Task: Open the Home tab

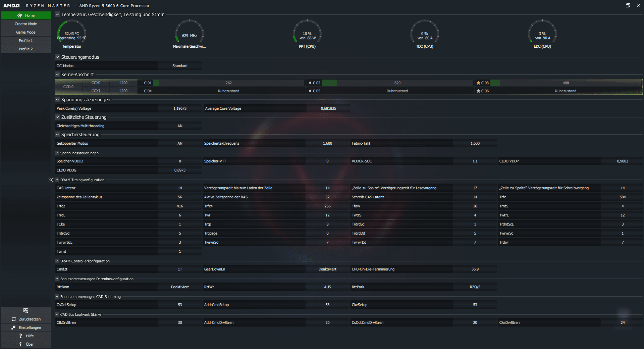Action: pyautogui.click(x=26, y=15)
